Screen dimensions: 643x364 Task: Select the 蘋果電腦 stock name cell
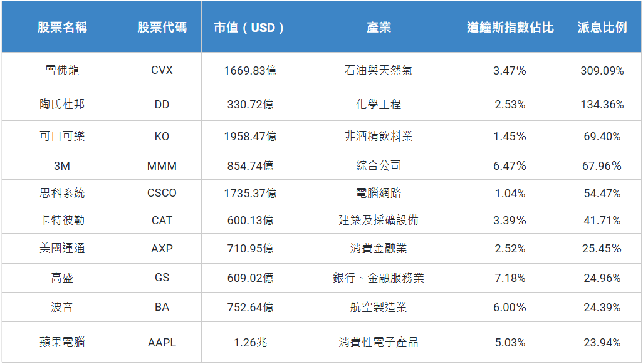coord(62,342)
